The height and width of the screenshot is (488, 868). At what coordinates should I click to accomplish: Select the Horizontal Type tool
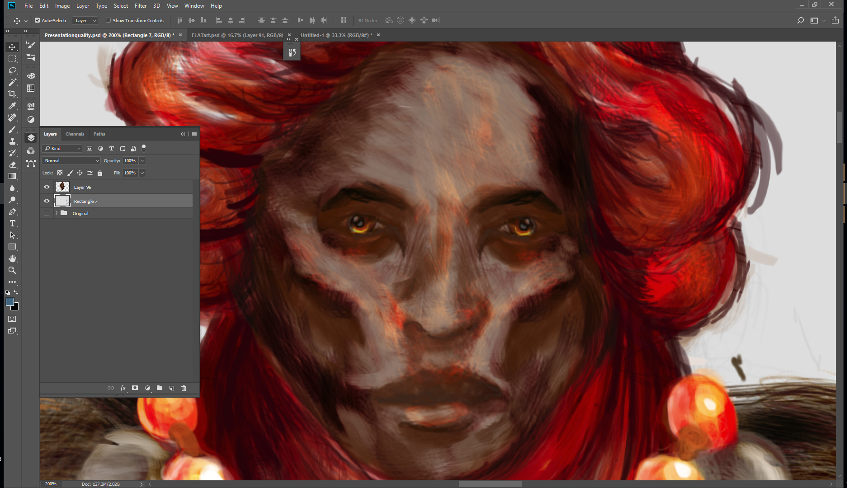click(12, 224)
